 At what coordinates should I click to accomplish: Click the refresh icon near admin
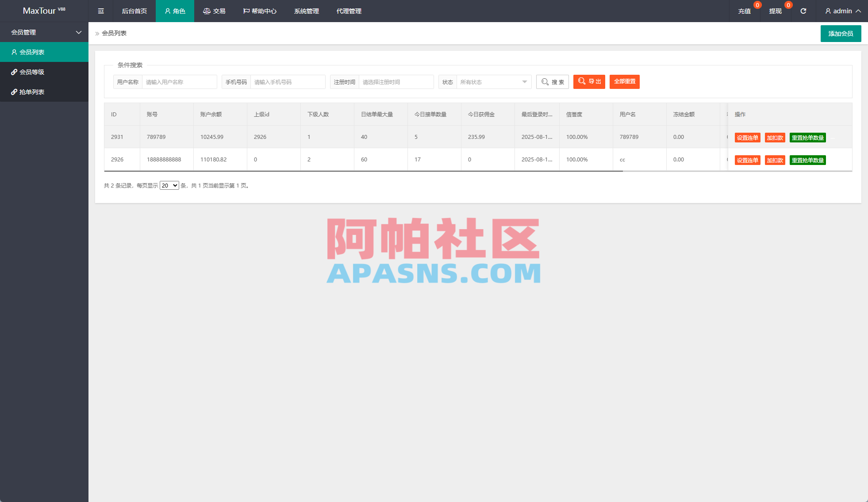click(x=803, y=11)
